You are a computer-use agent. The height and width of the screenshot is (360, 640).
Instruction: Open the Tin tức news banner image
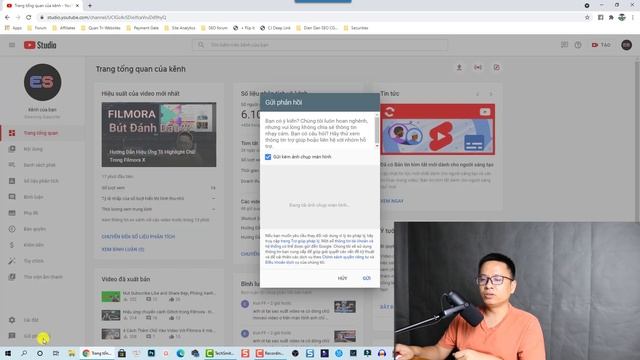click(438, 129)
